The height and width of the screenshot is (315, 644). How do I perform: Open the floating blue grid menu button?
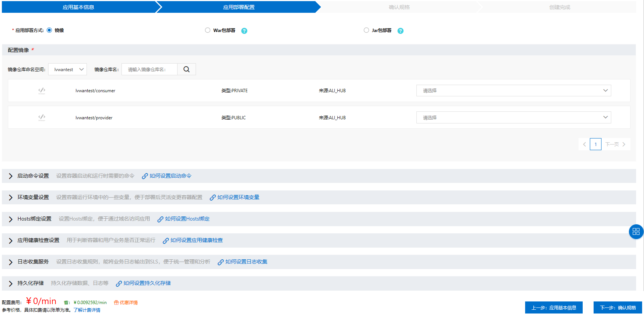(x=636, y=231)
